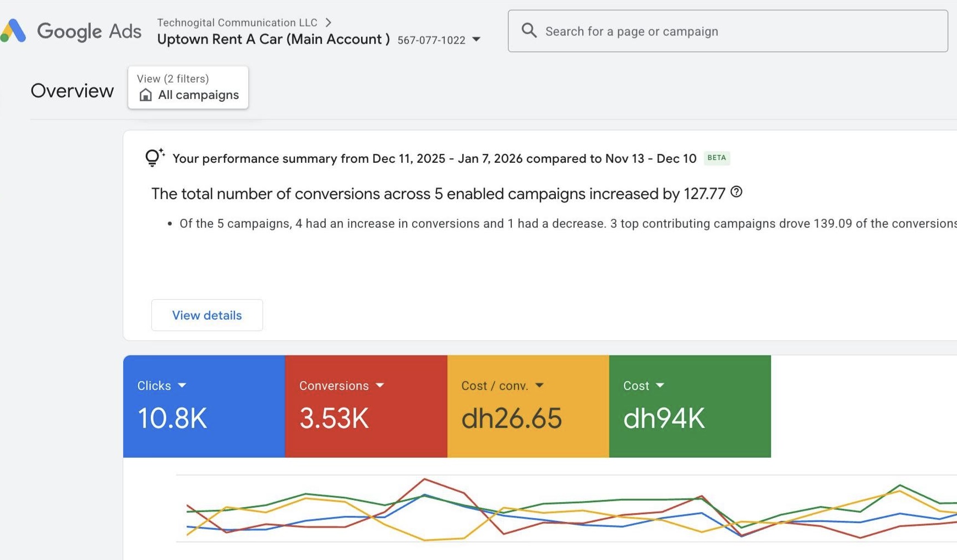Click the View details button

[207, 315]
